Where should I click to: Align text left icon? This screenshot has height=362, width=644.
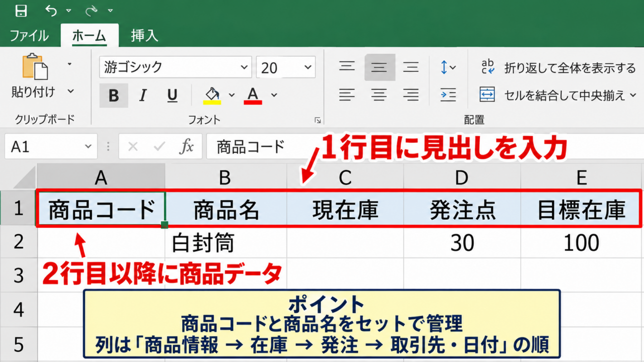click(347, 95)
